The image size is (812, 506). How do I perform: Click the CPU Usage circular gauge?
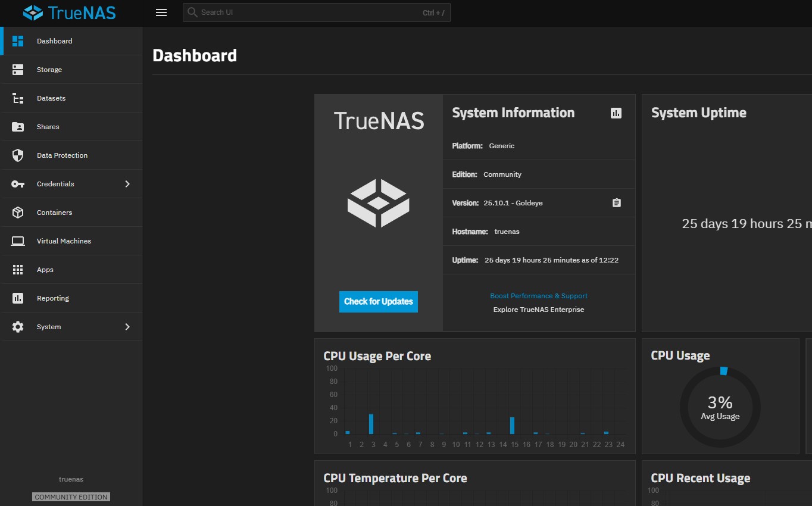tap(720, 407)
